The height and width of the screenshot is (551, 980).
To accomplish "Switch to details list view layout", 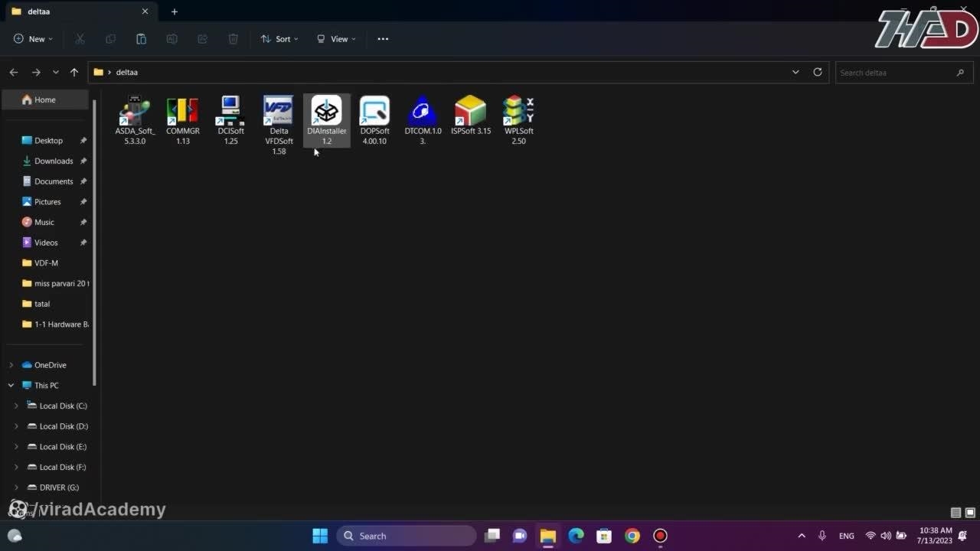I will 955,513.
